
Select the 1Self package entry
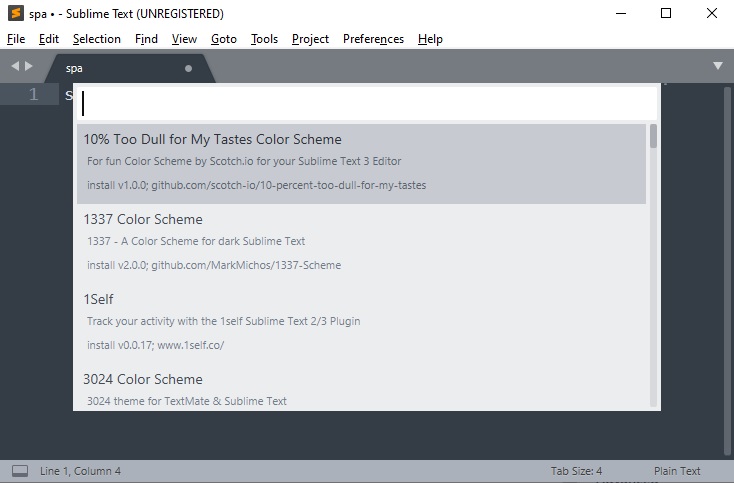coord(361,323)
